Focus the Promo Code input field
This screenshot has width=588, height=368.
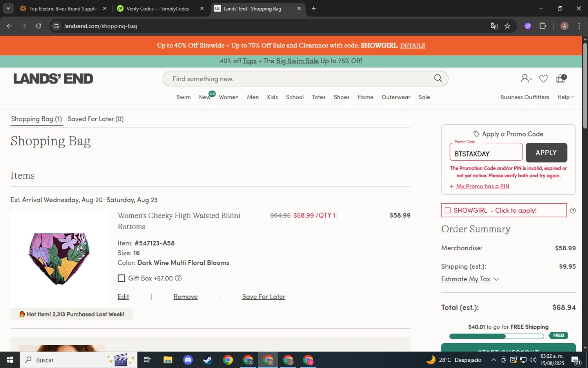[x=486, y=152]
